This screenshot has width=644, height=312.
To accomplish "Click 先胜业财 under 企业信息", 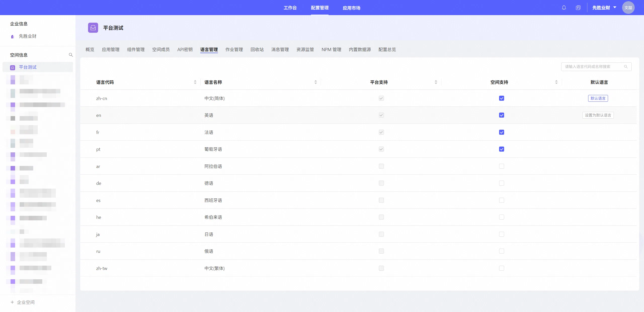I will 28,36.
